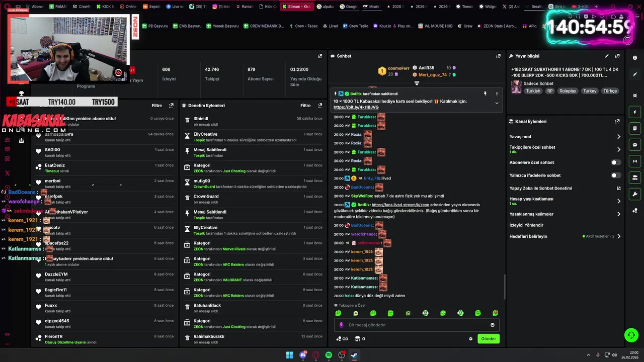Expand Yavaş mod settings

click(619, 137)
